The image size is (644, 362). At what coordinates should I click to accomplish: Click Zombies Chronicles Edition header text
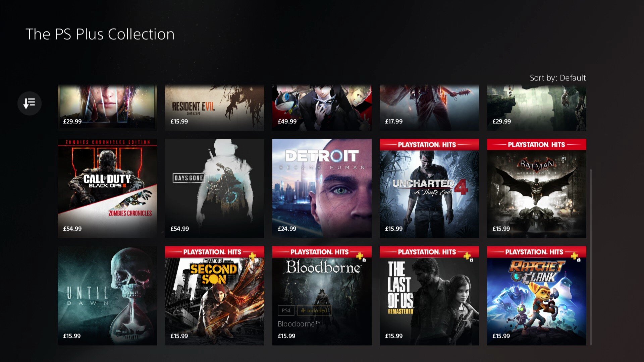point(108,142)
